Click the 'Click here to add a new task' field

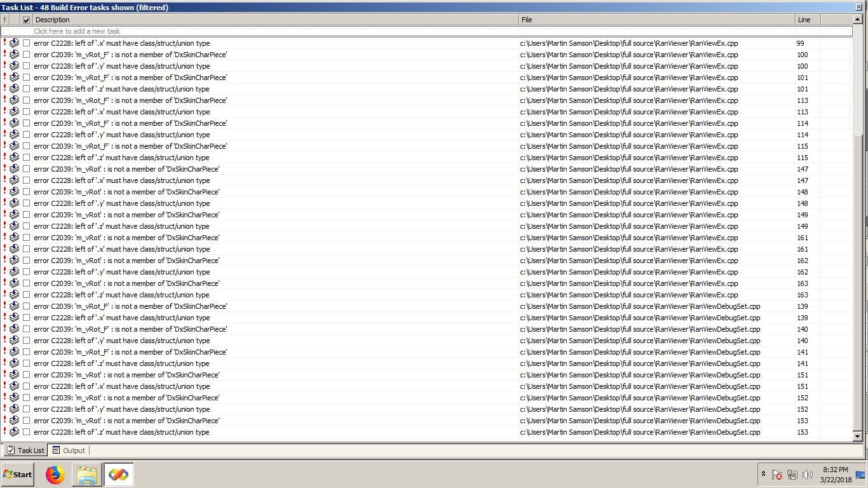coord(426,31)
